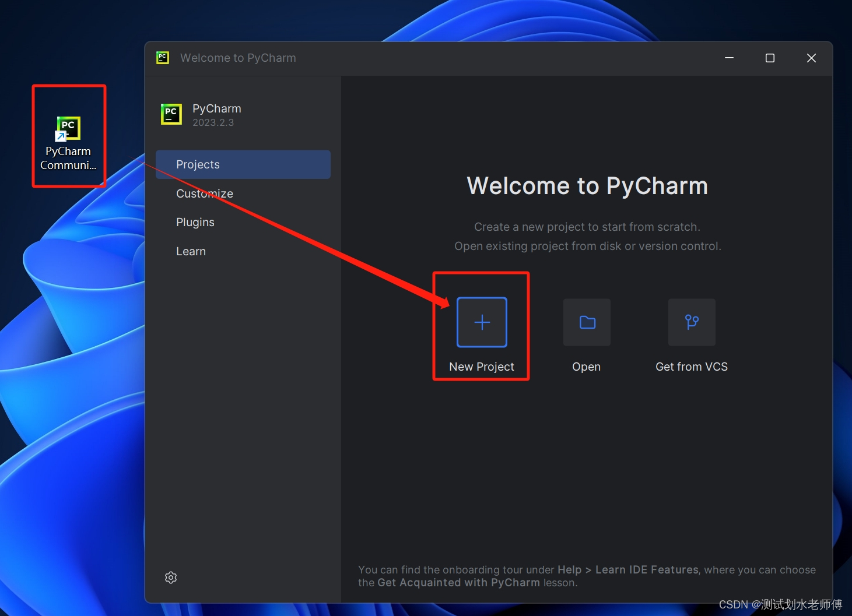Viewport: 852px width, 616px height.
Task: Click the 'Open existing project from disk' text
Action: click(x=587, y=246)
